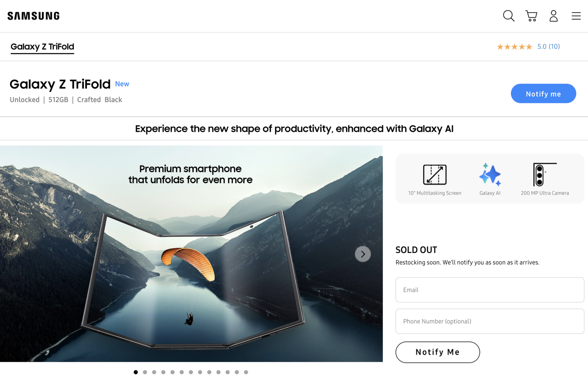The width and height of the screenshot is (588, 375).
Task: Click the 10" Multitasking Screen icon
Action: click(434, 175)
